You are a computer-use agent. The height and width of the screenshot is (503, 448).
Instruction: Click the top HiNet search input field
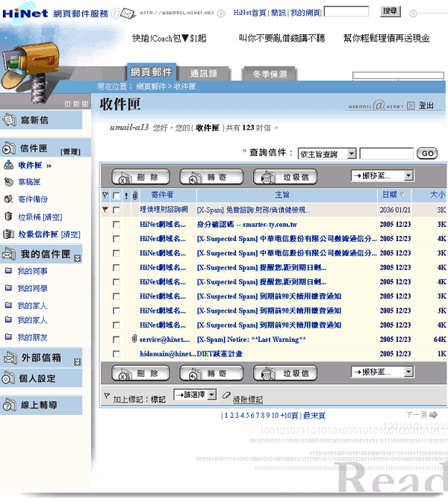tap(346, 11)
